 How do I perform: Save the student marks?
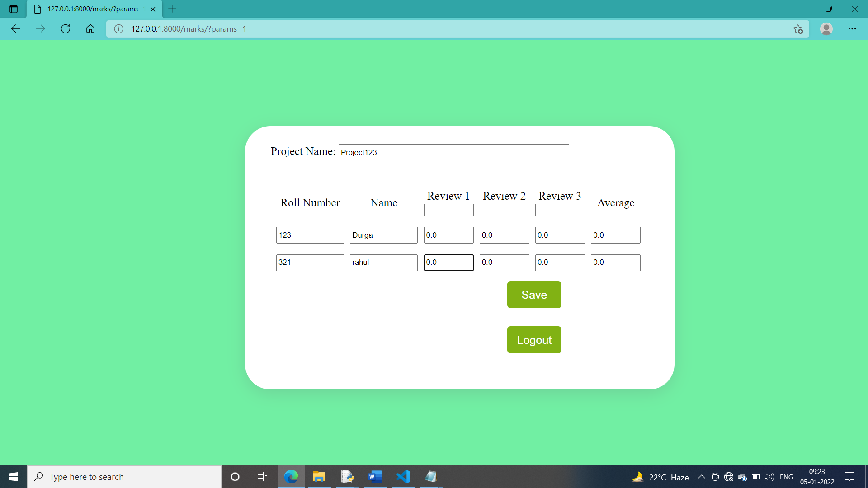tap(534, 294)
